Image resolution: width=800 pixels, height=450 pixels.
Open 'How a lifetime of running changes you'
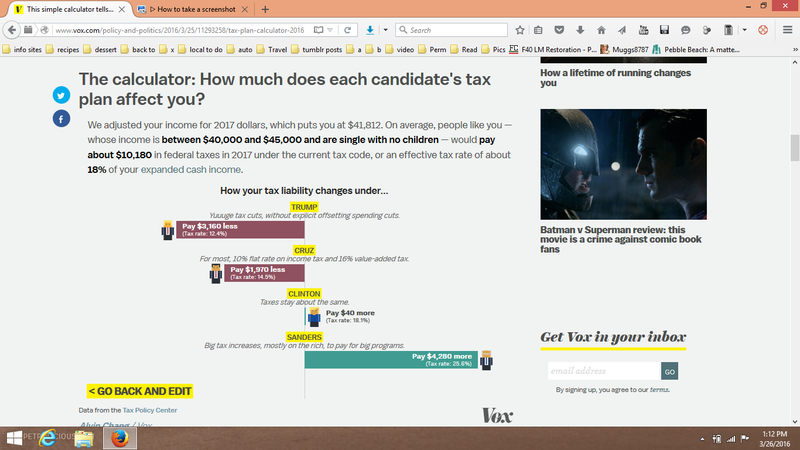[x=615, y=78]
